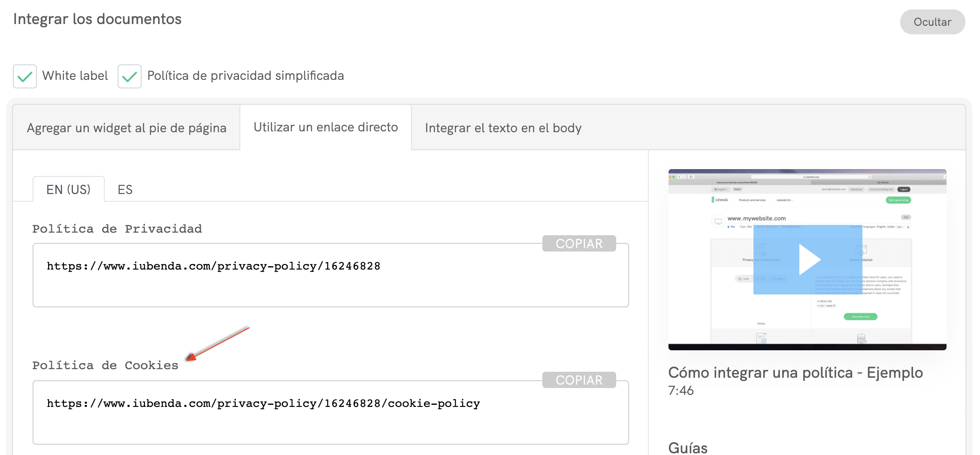Select the Utilizar un enlace directo tab
The width and height of the screenshot is (980, 455).
pos(326,127)
